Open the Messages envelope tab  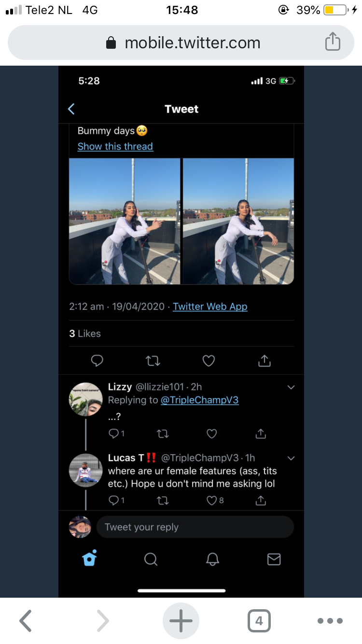coord(274,559)
